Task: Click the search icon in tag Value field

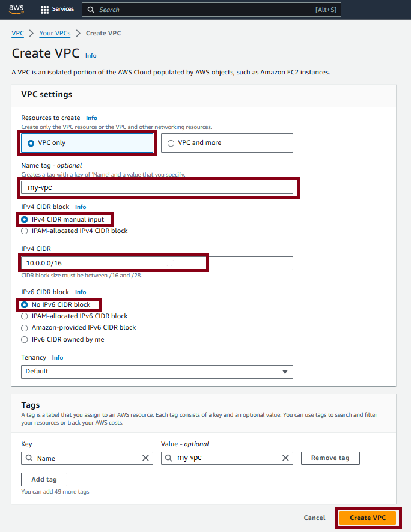Action: (x=169, y=458)
